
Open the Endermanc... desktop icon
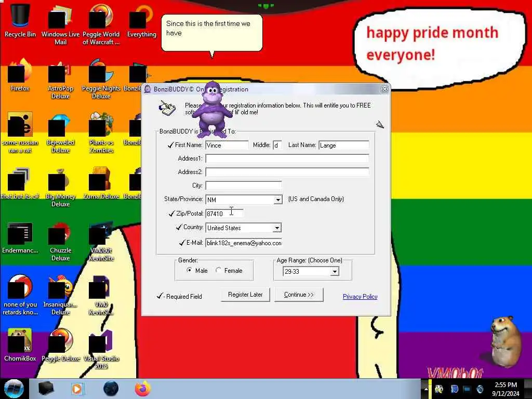[x=20, y=237]
